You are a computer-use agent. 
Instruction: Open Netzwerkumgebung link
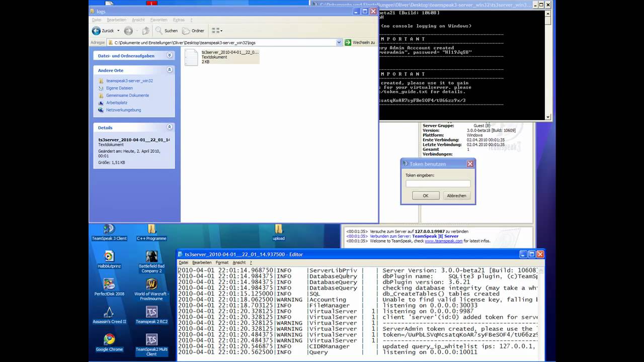tap(123, 110)
